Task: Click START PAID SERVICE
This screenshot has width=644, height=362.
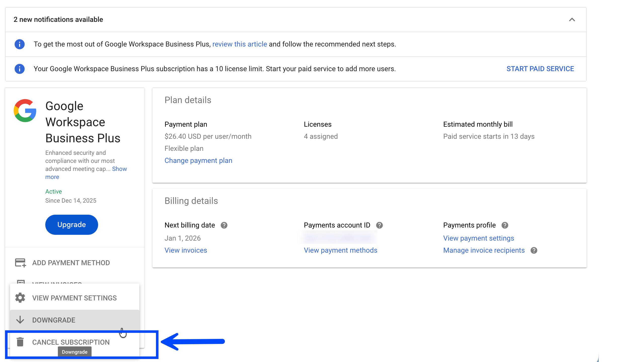Action: pyautogui.click(x=540, y=69)
